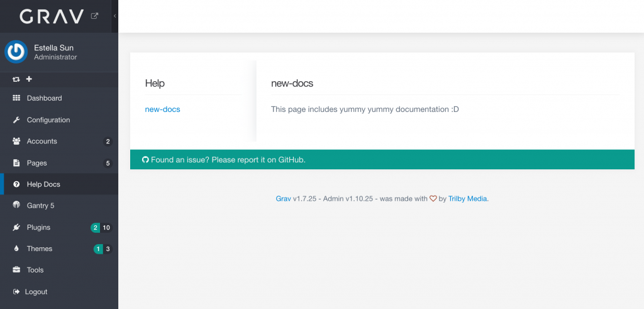Open Gantry 5 menu item

pyautogui.click(x=59, y=205)
